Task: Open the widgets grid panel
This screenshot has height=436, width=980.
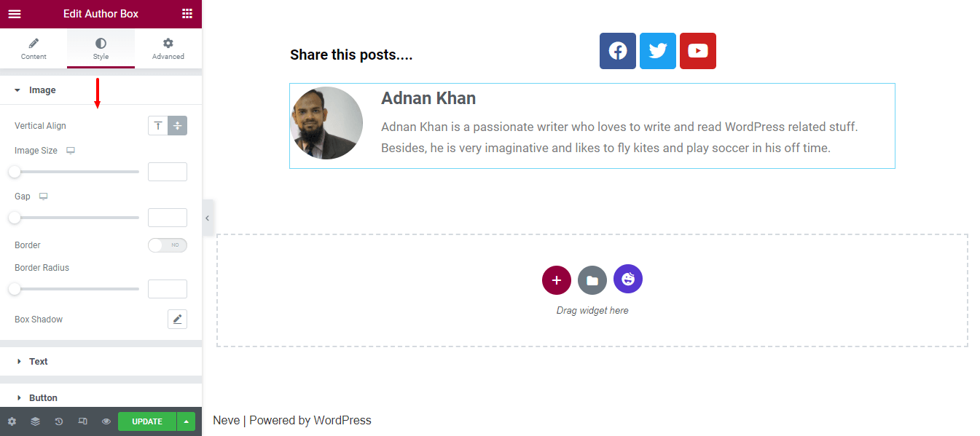Action: tap(187, 14)
